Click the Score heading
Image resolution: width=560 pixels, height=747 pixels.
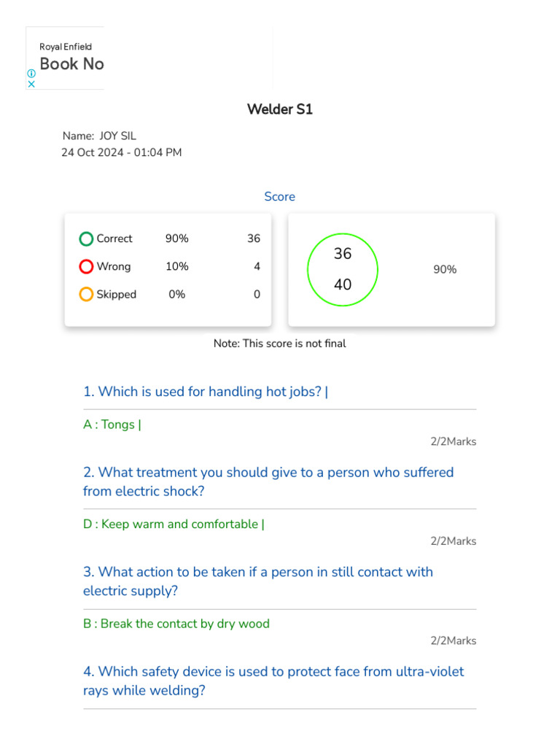pyautogui.click(x=279, y=197)
